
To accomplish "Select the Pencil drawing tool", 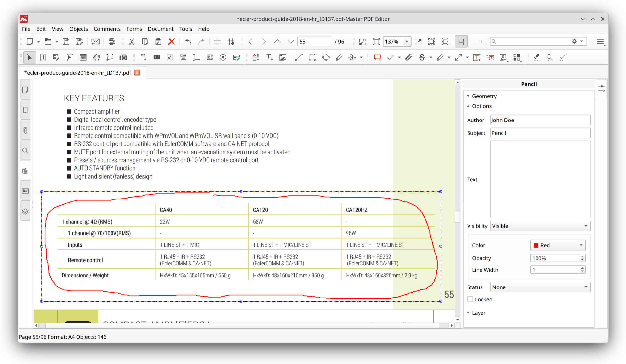I will tap(339, 57).
